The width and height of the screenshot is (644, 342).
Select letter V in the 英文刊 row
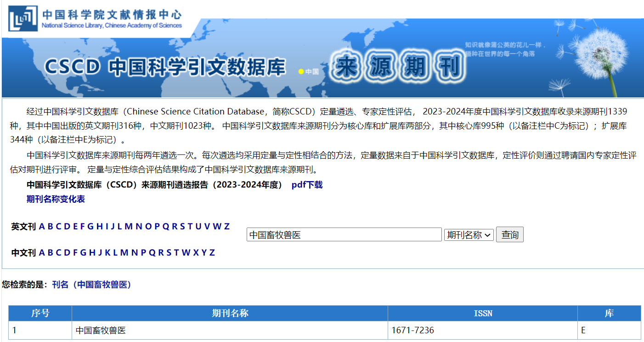[x=207, y=227]
